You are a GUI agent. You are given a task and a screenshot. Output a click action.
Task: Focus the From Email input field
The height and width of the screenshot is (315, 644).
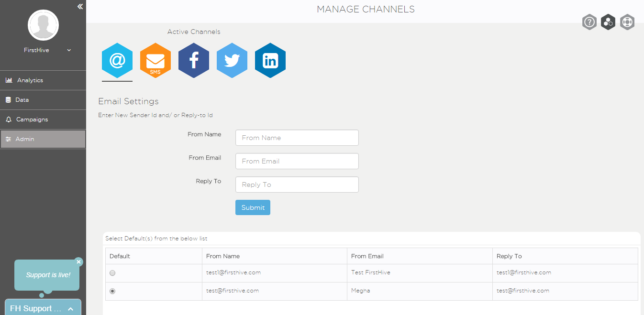click(297, 161)
